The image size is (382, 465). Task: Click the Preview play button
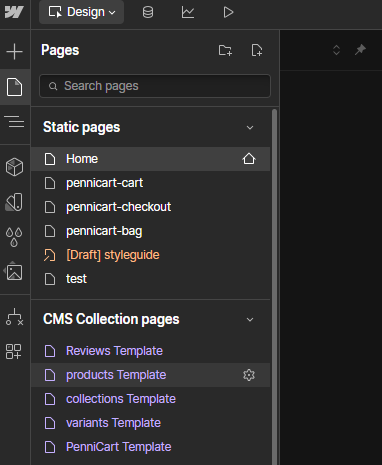point(228,13)
